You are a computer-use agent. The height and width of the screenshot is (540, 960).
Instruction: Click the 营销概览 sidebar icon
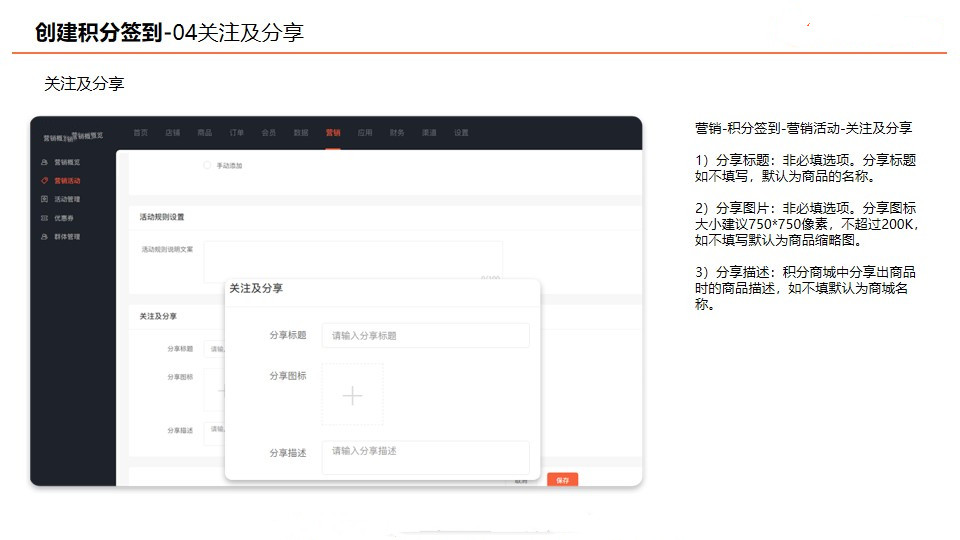pos(44,162)
